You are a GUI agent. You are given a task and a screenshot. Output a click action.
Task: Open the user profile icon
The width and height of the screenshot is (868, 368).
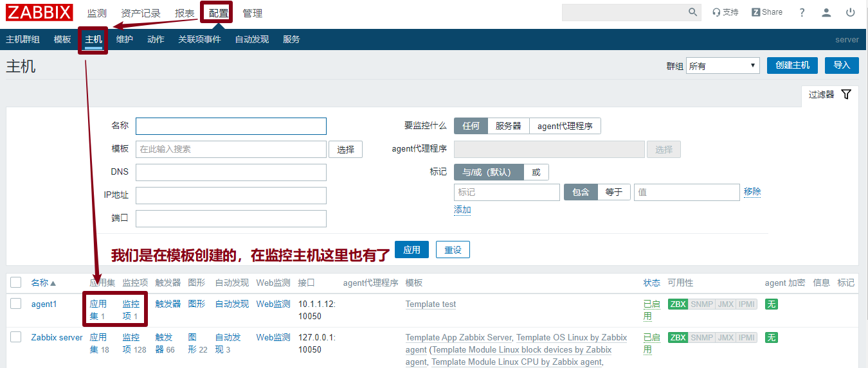click(x=826, y=12)
